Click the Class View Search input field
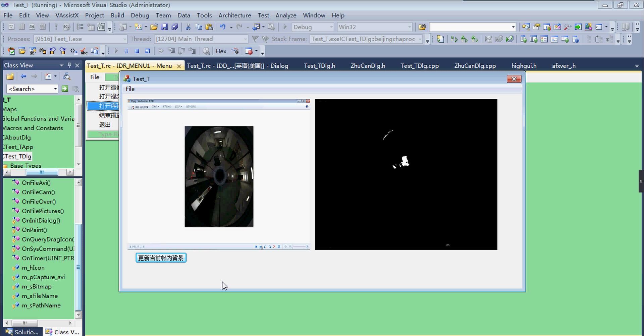This screenshot has width=644, height=336. click(30, 89)
